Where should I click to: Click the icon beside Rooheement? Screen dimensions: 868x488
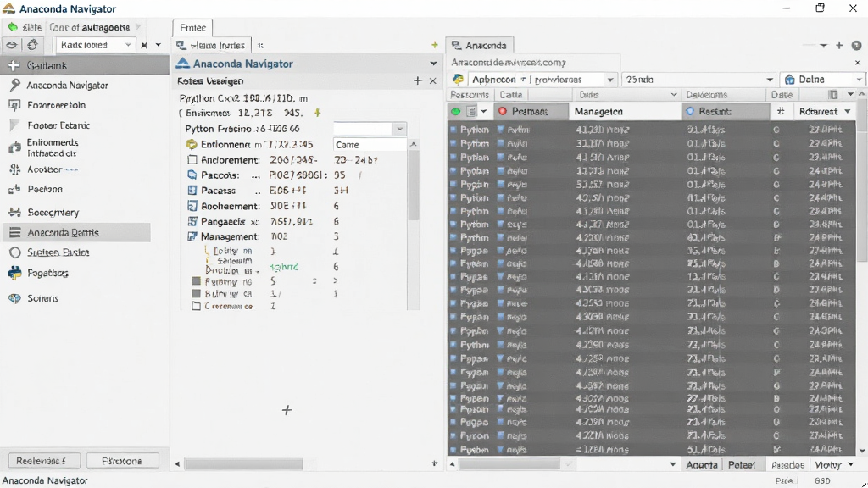[x=192, y=206]
